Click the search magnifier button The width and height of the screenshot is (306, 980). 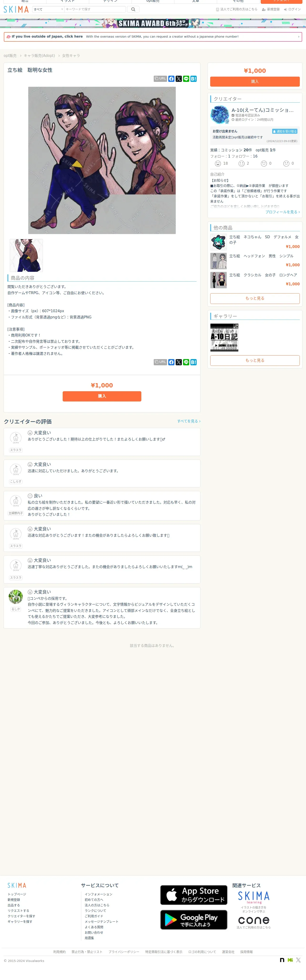133,9
